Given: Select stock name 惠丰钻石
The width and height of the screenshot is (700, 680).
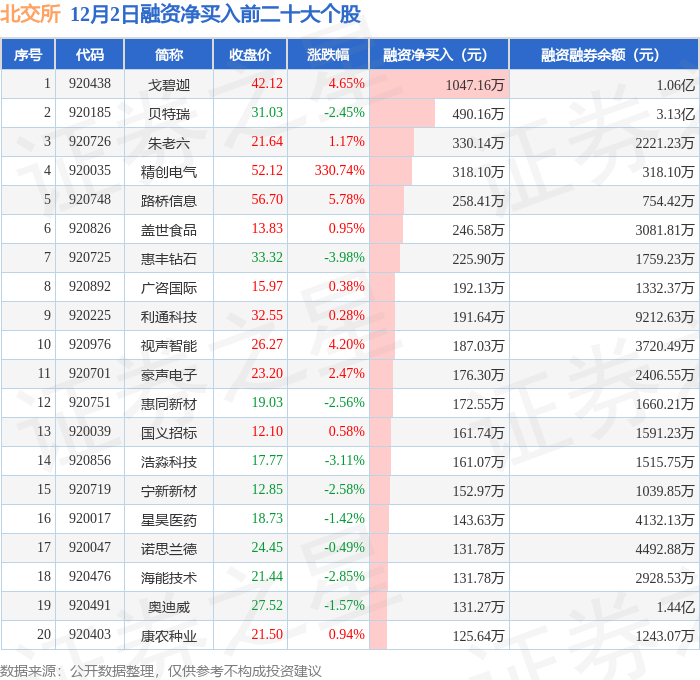Looking at the screenshot, I should click(169, 259).
